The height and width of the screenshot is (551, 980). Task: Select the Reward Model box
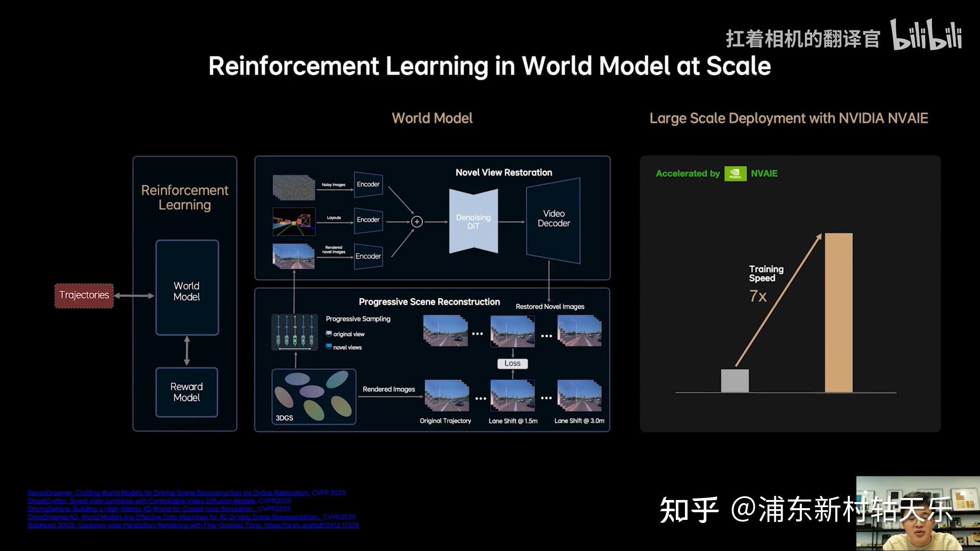click(187, 392)
